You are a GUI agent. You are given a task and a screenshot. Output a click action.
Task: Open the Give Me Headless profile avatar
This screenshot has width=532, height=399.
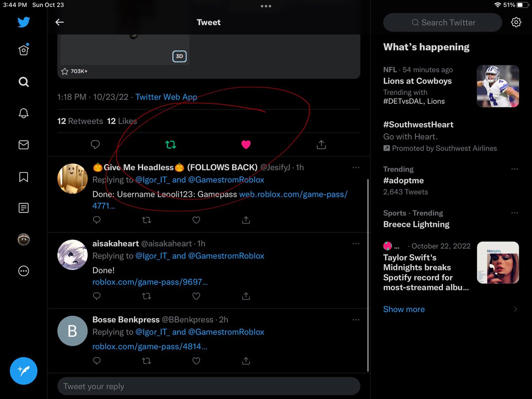pos(72,178)
